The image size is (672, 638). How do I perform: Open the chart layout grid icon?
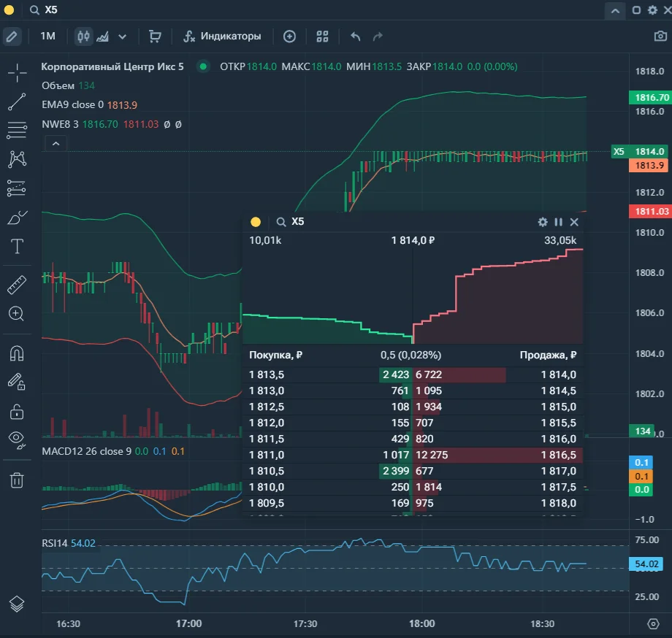click(322, 36)
